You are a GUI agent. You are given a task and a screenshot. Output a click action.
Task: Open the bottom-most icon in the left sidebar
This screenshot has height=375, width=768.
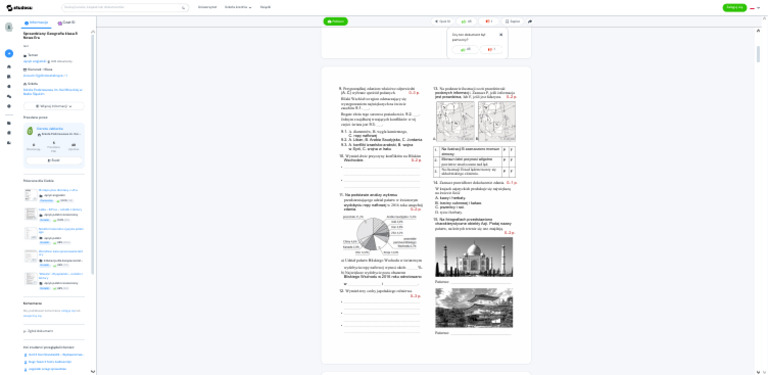click(x=9, y=142)
